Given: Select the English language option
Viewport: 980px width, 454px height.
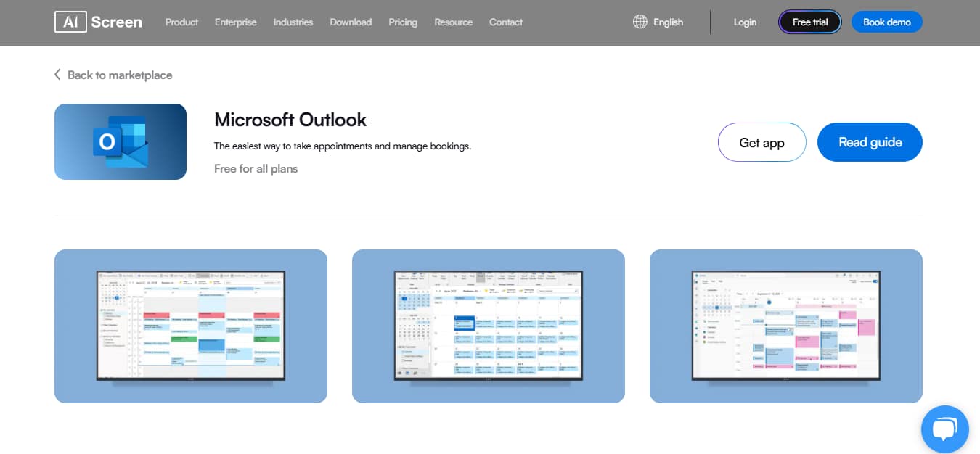Looking at the screenshot, I should point(668,22).
